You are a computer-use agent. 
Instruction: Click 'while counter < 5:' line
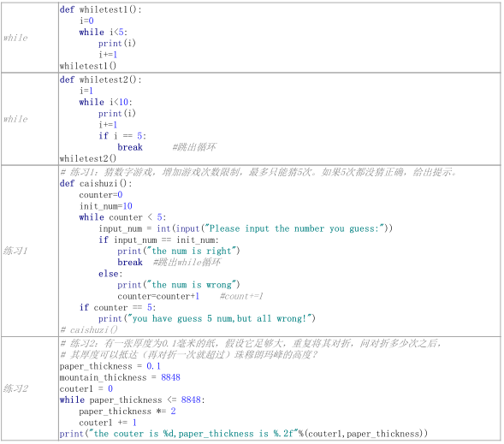(x=122, y=217)
